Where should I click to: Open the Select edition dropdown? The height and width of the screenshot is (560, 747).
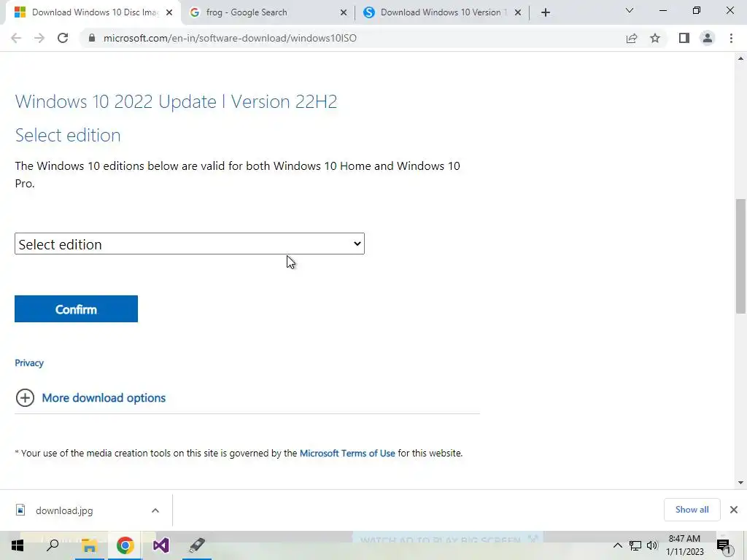pyautogui.click(x=190, y=244)
